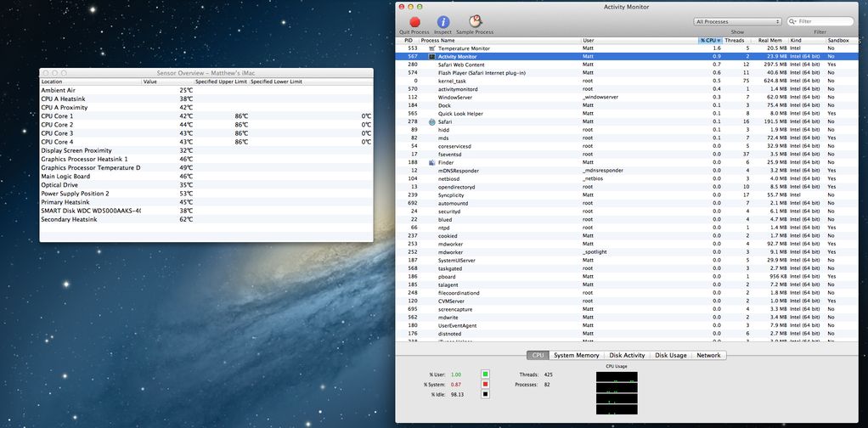Click the red Quit Process icon
This screenshot has height=428, width=868.
click(414, 22)
